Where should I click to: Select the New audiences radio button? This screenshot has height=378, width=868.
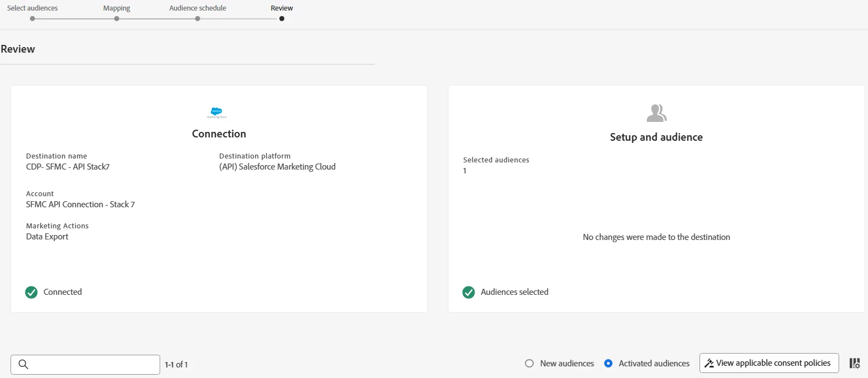(x=529, y=364)
